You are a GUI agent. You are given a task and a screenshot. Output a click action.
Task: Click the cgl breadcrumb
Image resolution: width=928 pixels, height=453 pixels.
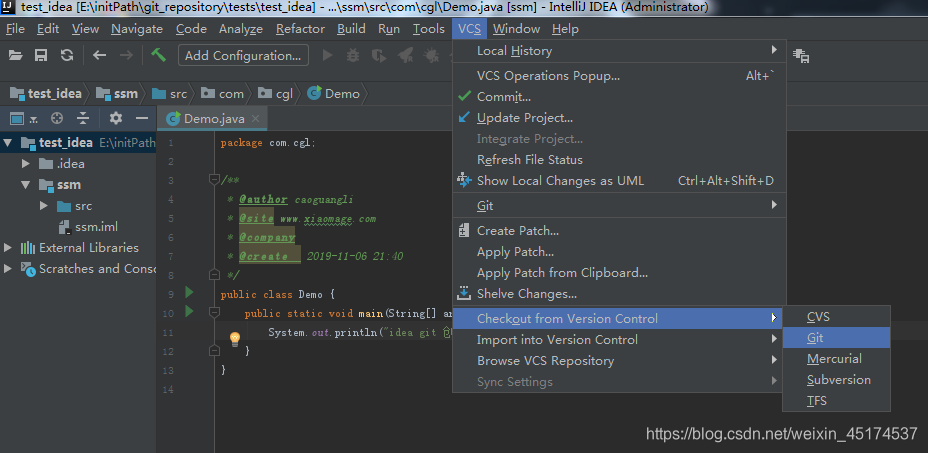[276, 94]
